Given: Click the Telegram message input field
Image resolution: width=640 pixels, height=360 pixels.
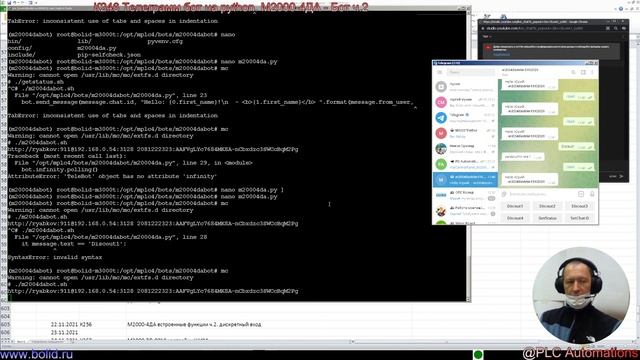Looking at the screenshot, I should click(542, 194).
